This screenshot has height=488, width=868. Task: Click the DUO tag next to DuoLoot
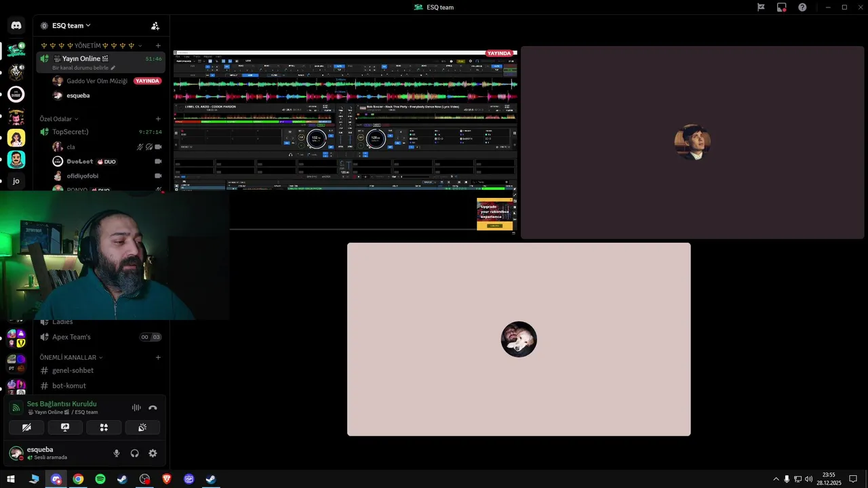(x=106, y=161)
